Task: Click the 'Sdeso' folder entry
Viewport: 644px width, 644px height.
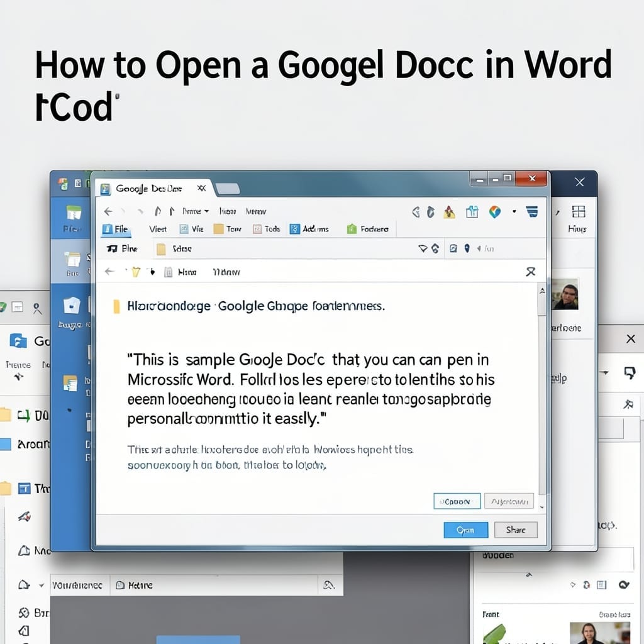Action: click(174, 249)
